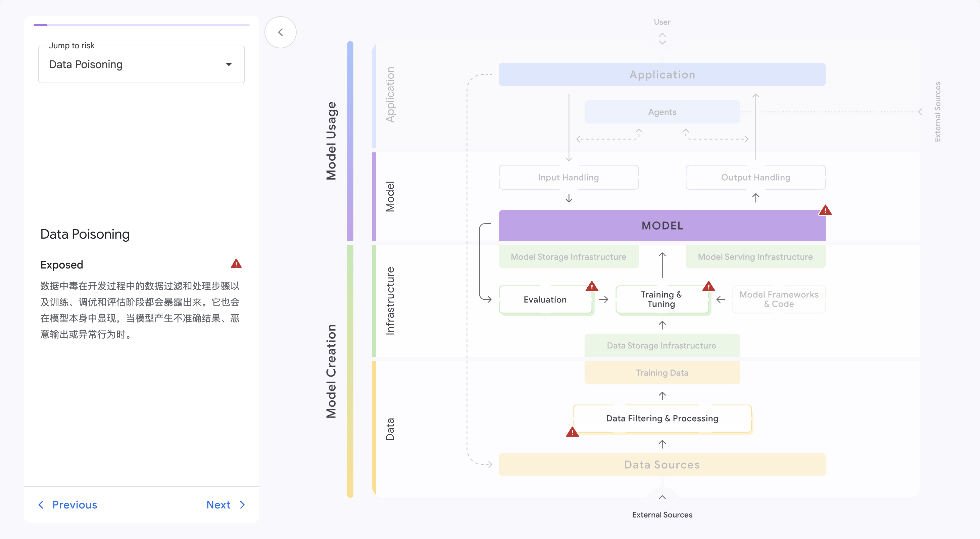The image size is (980, 539).
Task: Select the Evaluation component
Action: coord(545,300)
